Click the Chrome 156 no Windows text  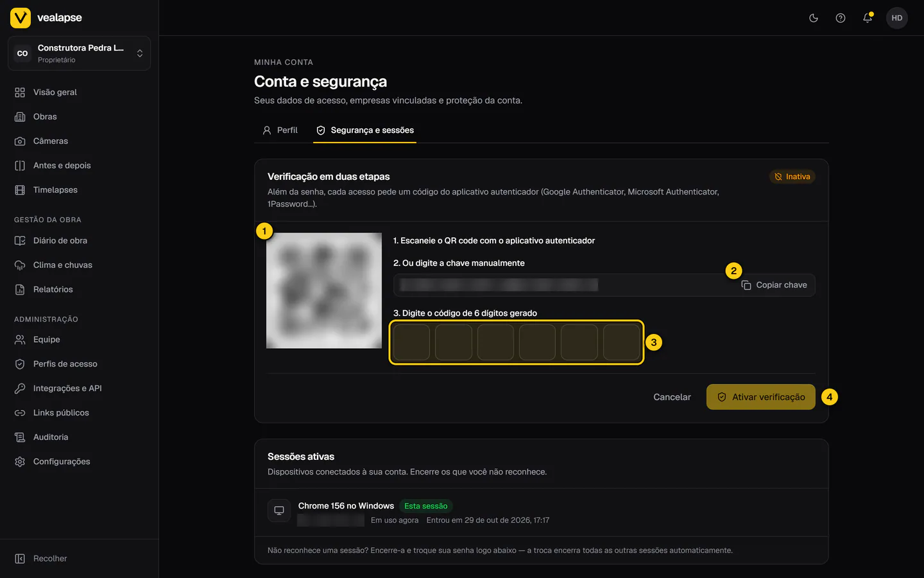coord(346,506)
